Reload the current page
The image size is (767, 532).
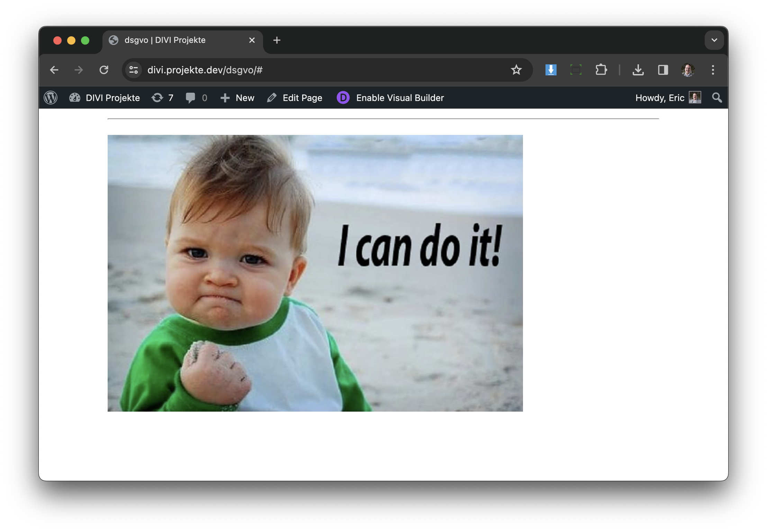click(x=104, y=70)
